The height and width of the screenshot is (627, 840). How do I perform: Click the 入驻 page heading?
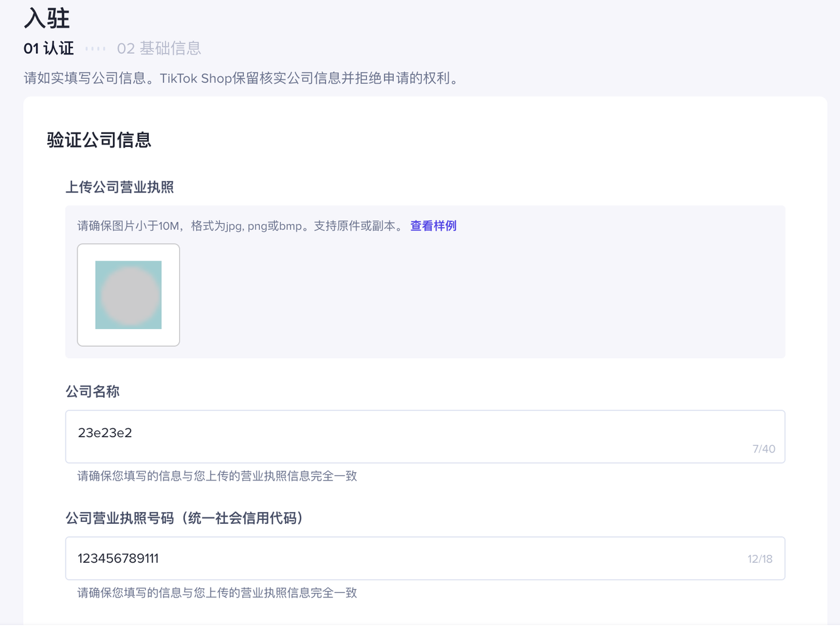(46, 18)
